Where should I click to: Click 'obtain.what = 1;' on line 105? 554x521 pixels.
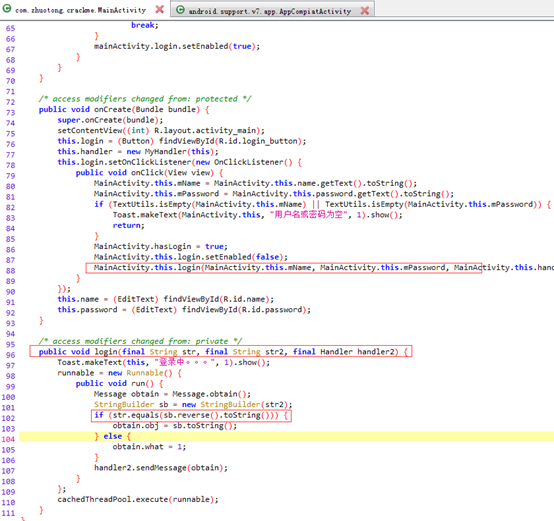click(149, 446)
